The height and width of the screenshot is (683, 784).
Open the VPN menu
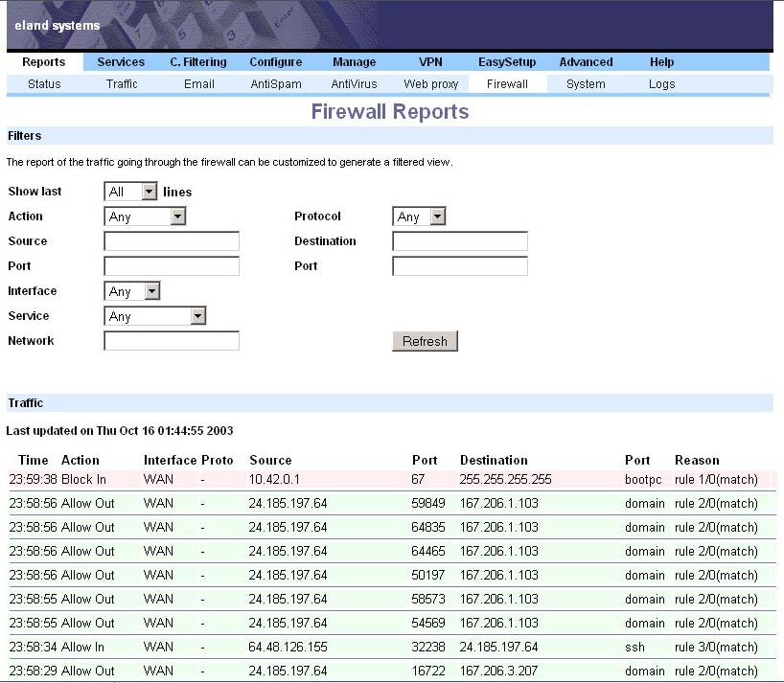[x=430, y=62]
